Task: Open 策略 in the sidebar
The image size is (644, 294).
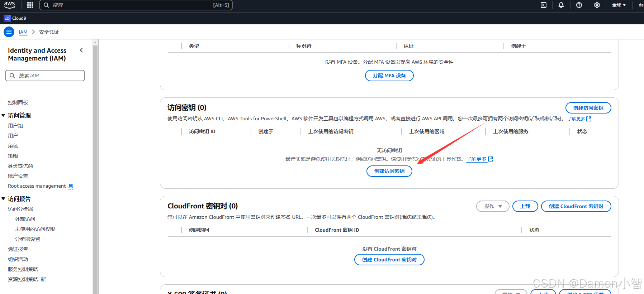Action: tap(13, 156)
